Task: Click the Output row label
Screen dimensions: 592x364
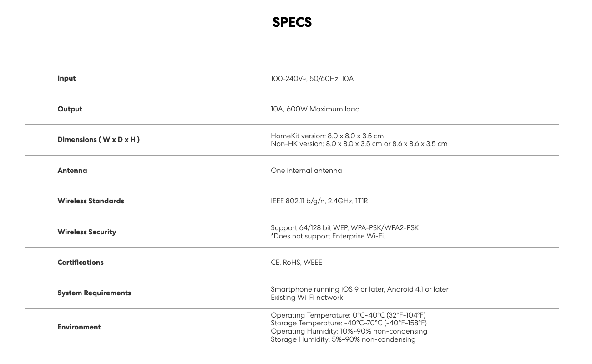Action: [70, 109]
